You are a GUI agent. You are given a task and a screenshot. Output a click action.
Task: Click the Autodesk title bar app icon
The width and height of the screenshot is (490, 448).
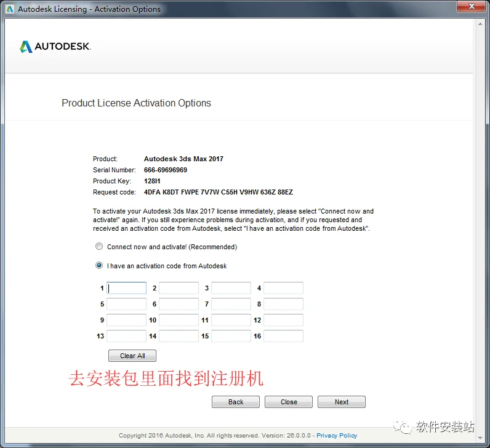(x=10, y=9)
